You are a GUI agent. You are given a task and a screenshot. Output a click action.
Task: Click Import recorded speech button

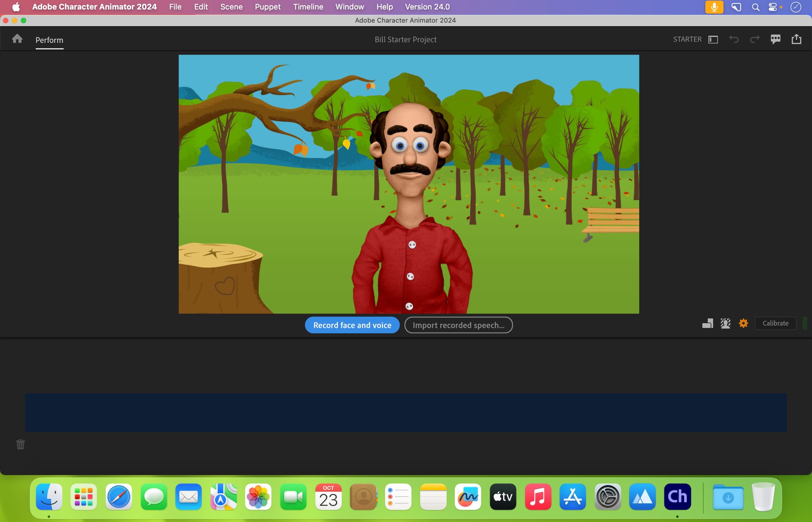tap(458, 325)
